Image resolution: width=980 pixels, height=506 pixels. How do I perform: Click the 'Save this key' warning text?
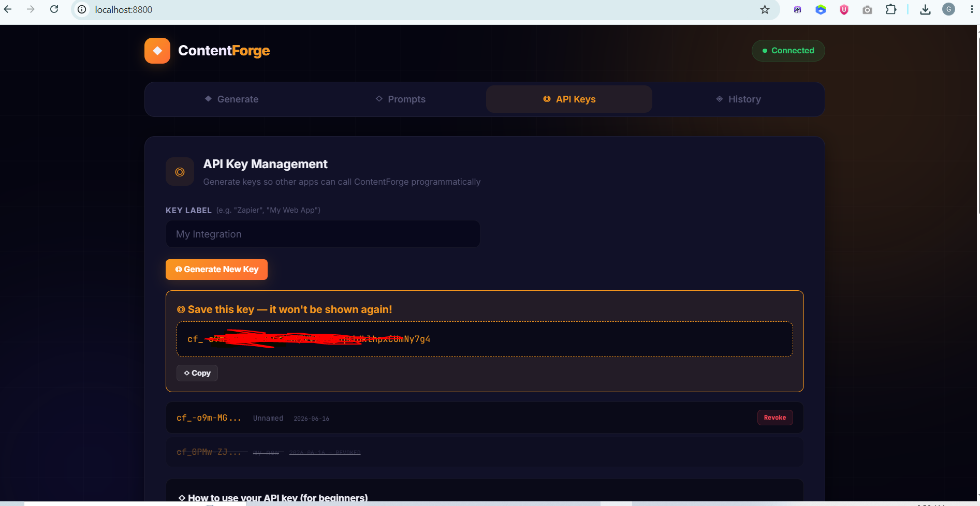(285, 309)
